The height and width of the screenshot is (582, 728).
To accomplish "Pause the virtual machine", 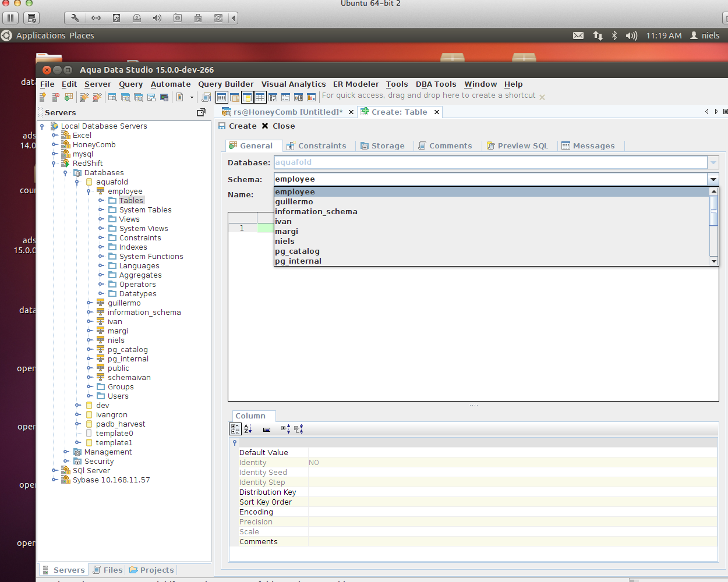I will (10, 18).
